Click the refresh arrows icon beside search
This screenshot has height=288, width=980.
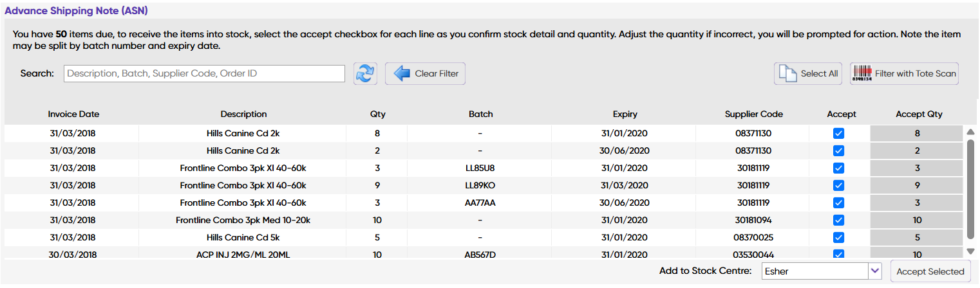point(365,73)
